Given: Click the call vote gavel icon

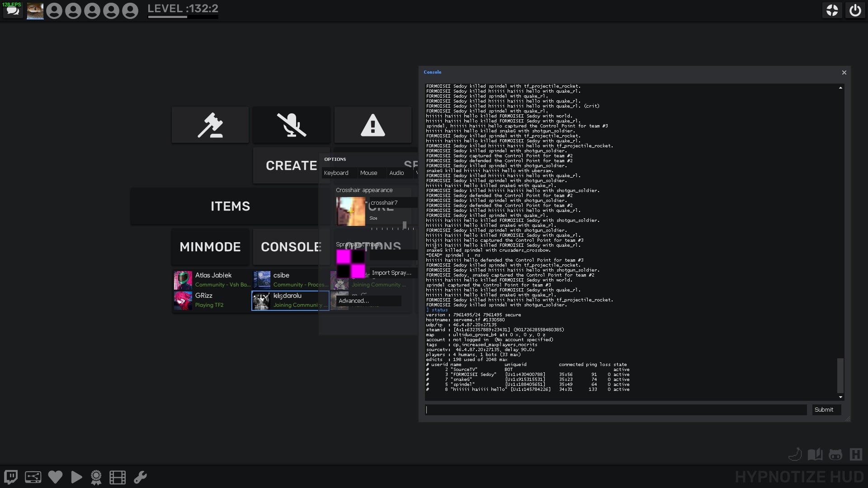Looking at the screenshot, I should point(210,125).
